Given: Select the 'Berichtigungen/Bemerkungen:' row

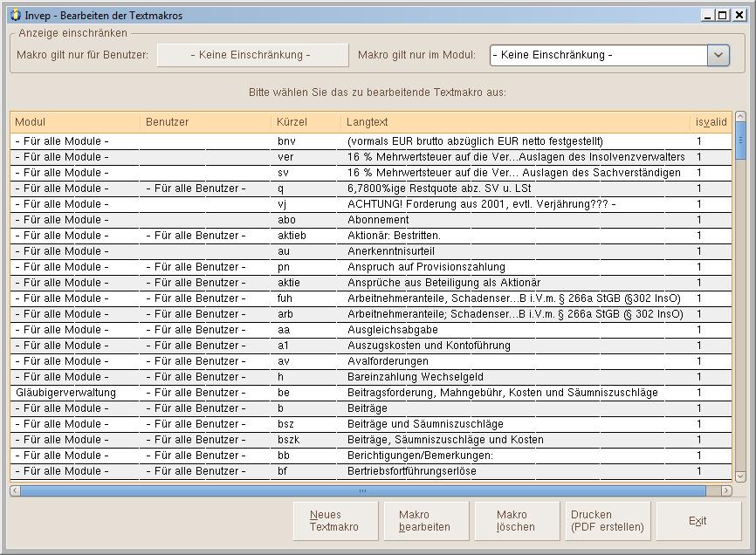Looking at the screenshot, I should pyautogui.click(x=371, y=456).
